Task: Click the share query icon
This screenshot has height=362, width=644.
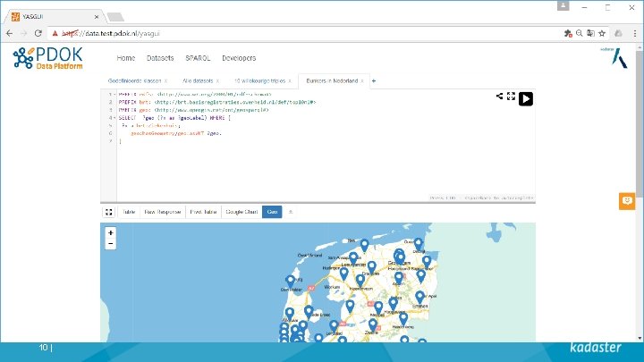Action: pyautogui.click(x=499, y=96)
